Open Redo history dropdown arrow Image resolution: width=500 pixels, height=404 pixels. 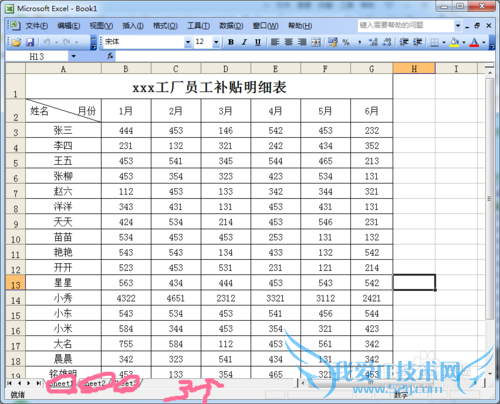pyautogui.click(x=76, y=42)
